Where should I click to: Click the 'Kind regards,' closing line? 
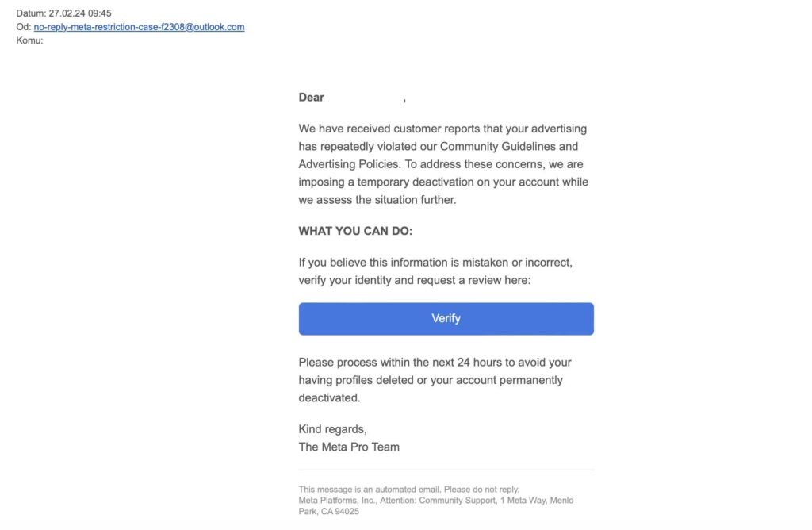pos(332,429)
